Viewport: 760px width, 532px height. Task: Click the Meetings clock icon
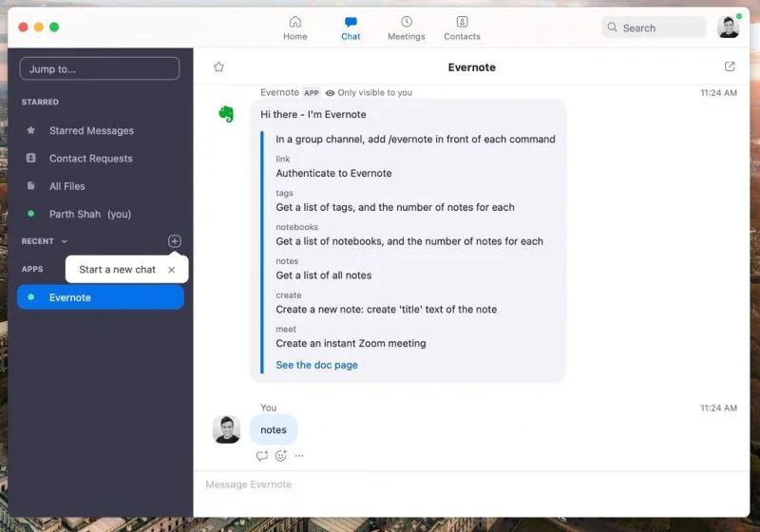407,22
